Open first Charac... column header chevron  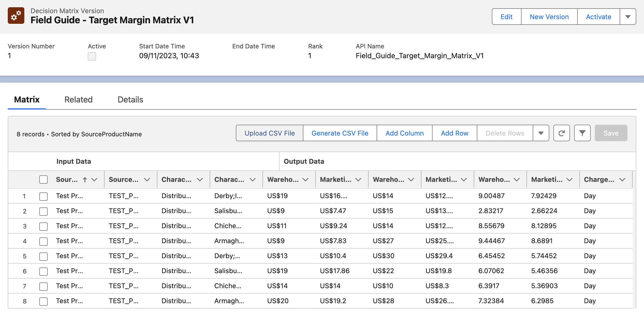[x=200, y=180]
